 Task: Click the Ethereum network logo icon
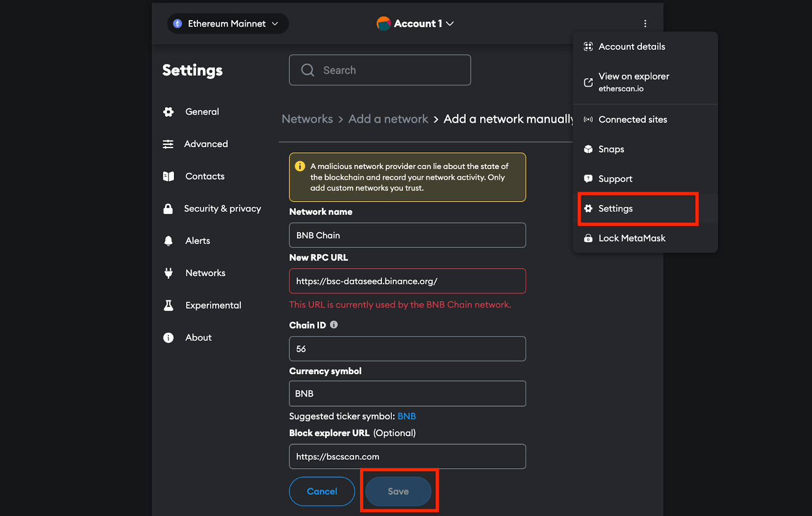[x=178, y=23]
